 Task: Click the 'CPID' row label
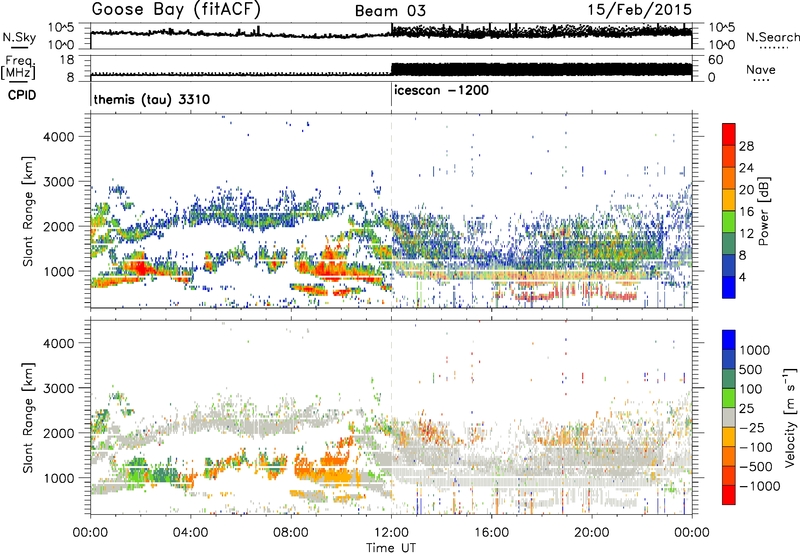(x=22, y=95)
